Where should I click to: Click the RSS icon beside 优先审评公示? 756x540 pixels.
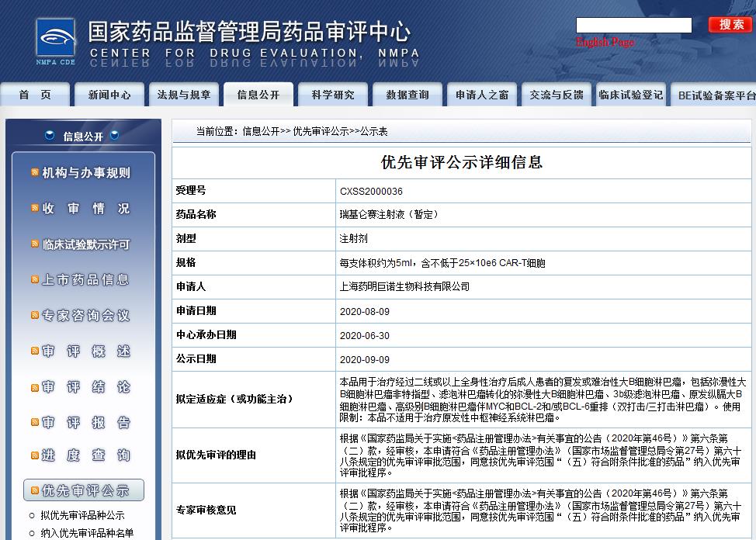tap(35, 490)
